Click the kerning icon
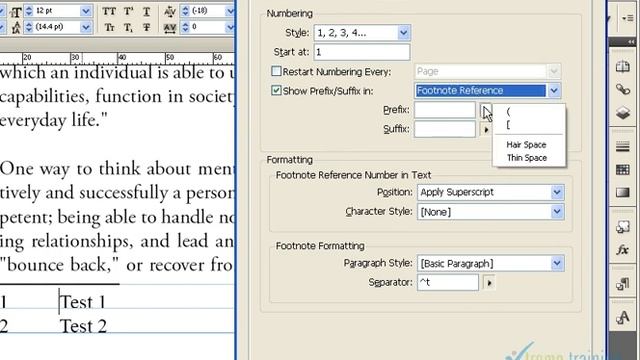Screen dimensions: 640x360 tap(170, 11)
